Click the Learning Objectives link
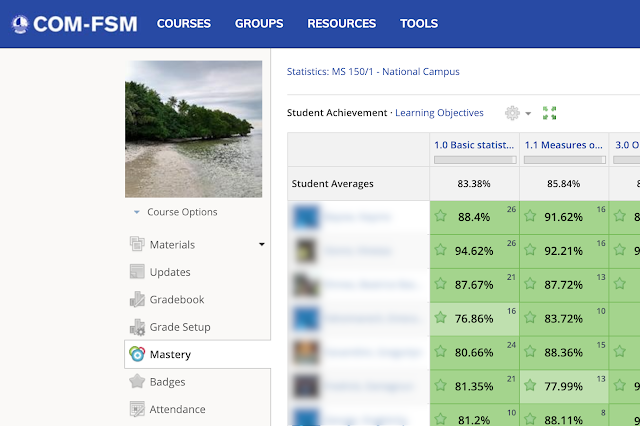640x426 pixels. click(x=439, y=113)
